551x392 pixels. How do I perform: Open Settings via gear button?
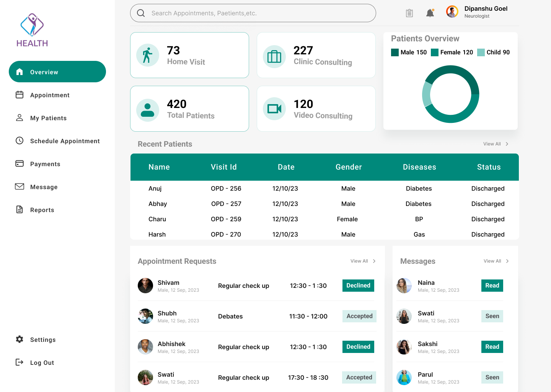(20, 340)
